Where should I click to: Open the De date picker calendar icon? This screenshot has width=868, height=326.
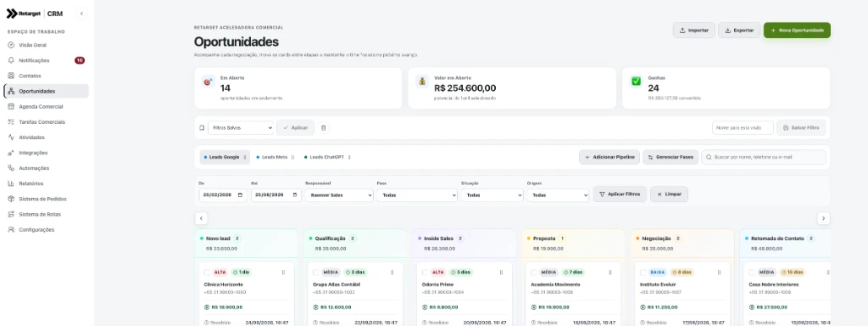240,195
